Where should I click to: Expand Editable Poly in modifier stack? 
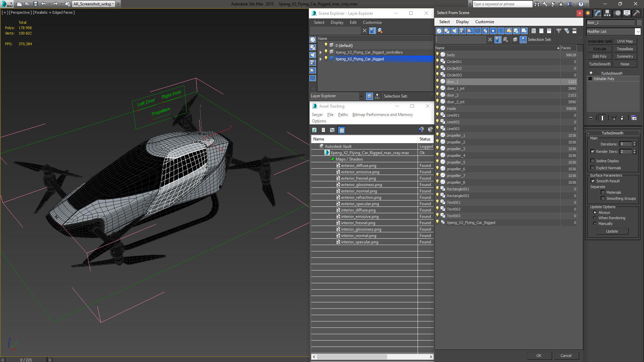[x=590, y=79]
